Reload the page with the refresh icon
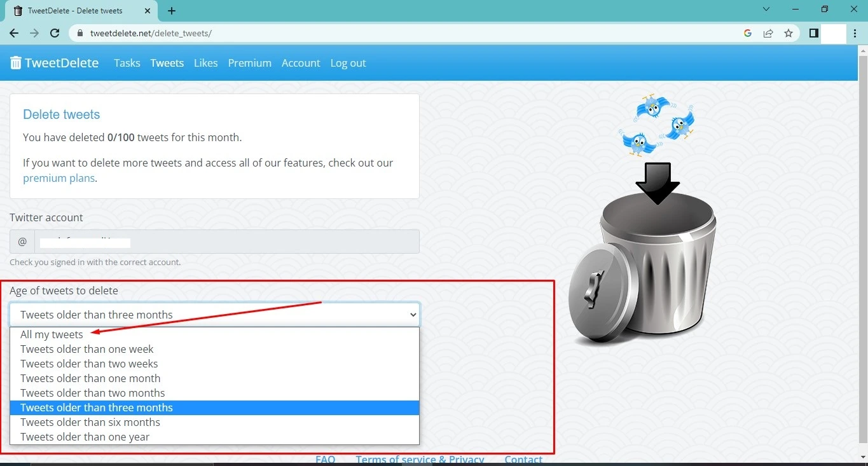This screenshot has width=868, height=466. [x=55, y=33]
